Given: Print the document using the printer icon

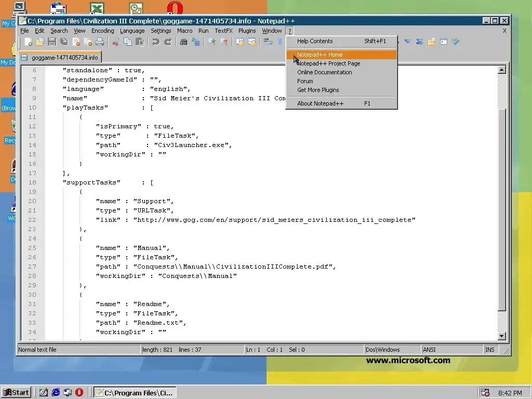Looking at the screenshot, I should (99, 42).
